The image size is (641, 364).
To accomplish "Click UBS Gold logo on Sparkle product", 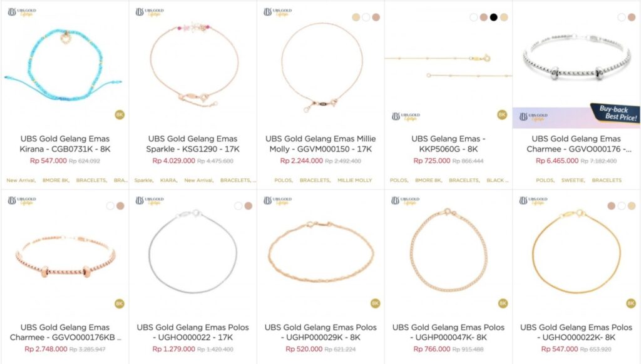I will point(150,12).
